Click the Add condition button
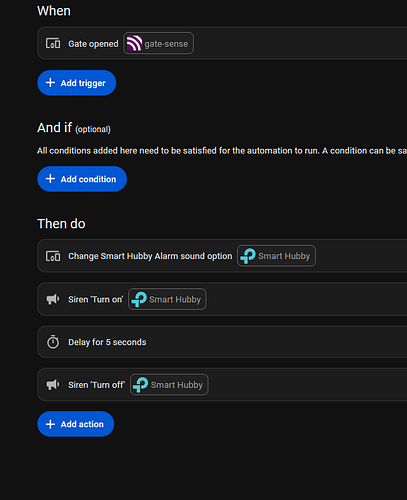This screenshot has height=500, width=407. (82, 179)
